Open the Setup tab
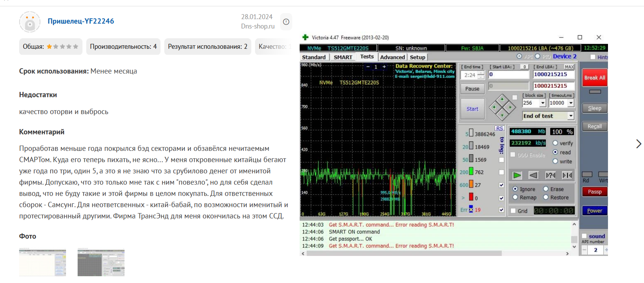This screenshot has width=644, height=283. point(417,57)
